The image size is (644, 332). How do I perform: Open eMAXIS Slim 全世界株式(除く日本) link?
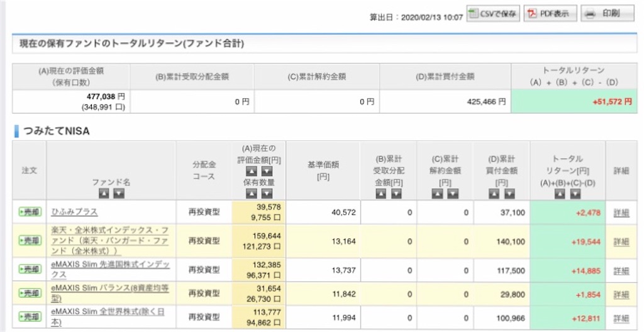108,317
